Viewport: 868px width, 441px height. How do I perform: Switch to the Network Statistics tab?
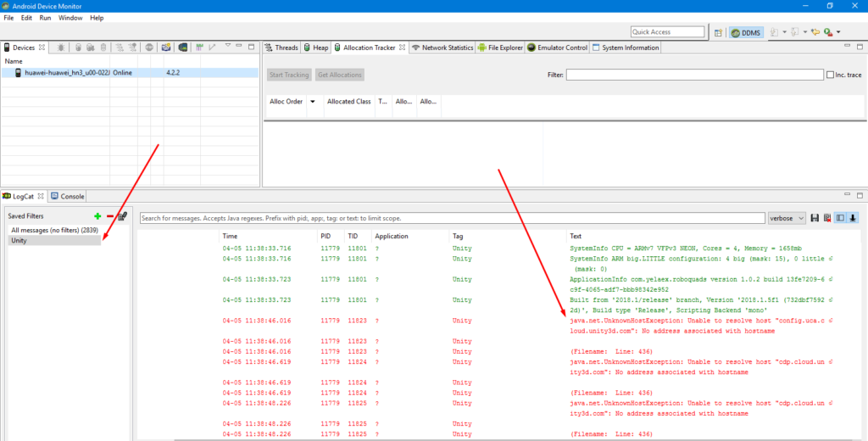pos(442,47)
